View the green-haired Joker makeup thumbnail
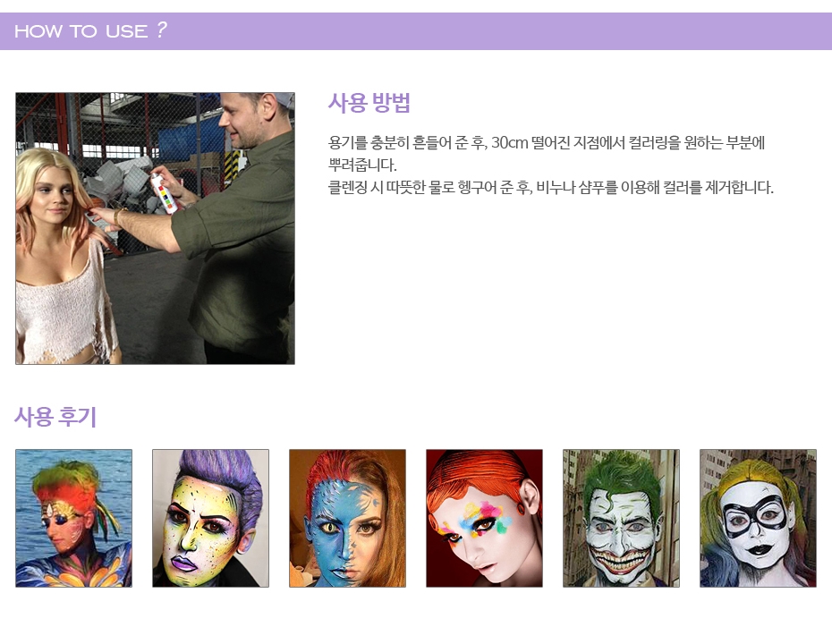This screenshot has height=644, width=832. coord(621,518)
